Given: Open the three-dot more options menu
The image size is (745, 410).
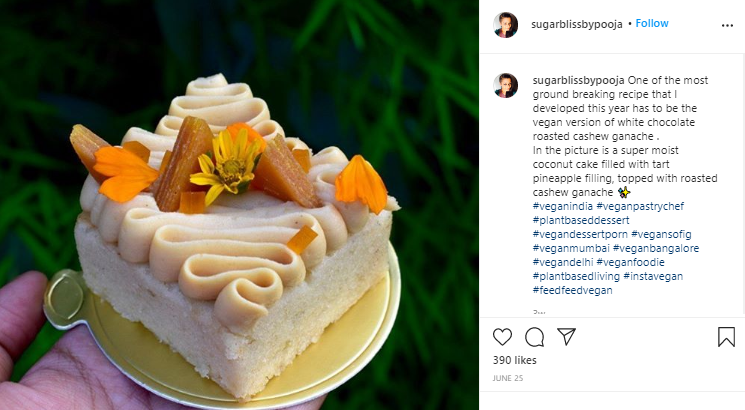Looking at the screenshot, I should point(726,24).
